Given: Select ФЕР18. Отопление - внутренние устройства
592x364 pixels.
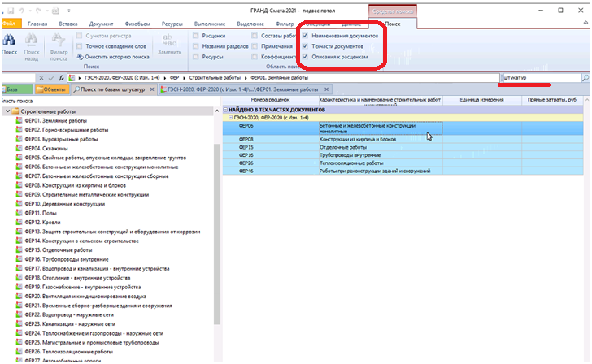Looking at the screenshot, I should (77, 278).
